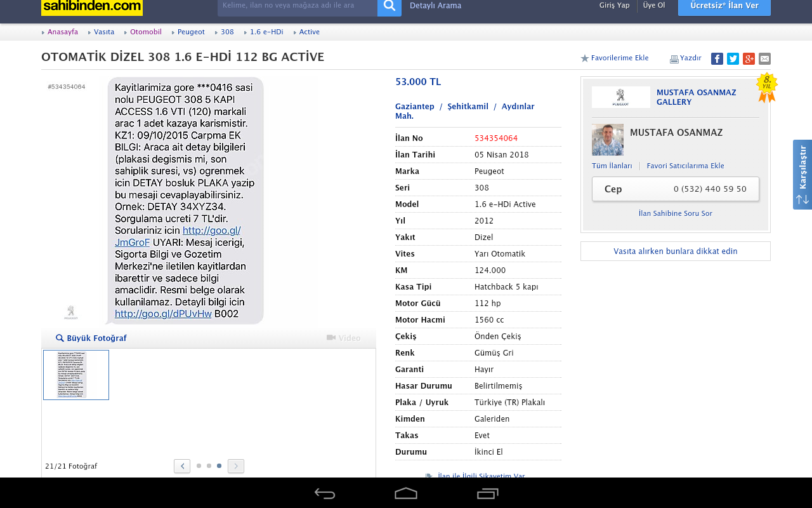Go to Peugeot breadcrumb

point(191,32)
